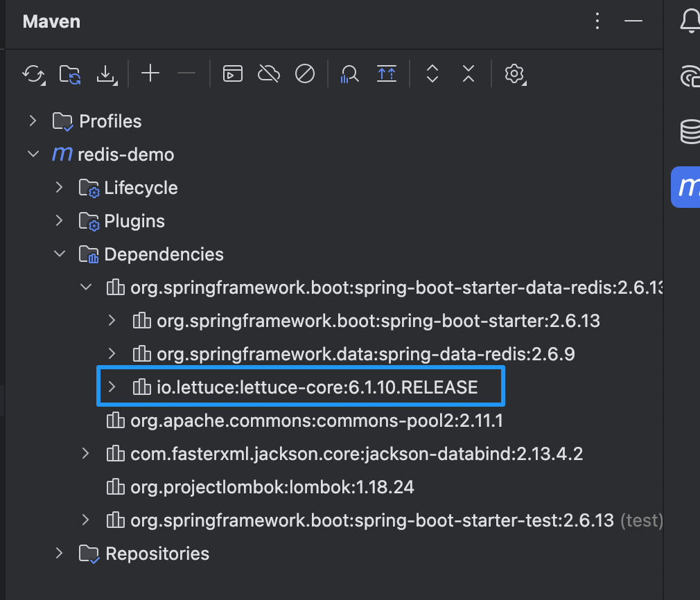Image resolution: width=700 pixels, height=600 pixels.
Task: Click the redis-demo Maven m icon
Action: tap(62, 155)
